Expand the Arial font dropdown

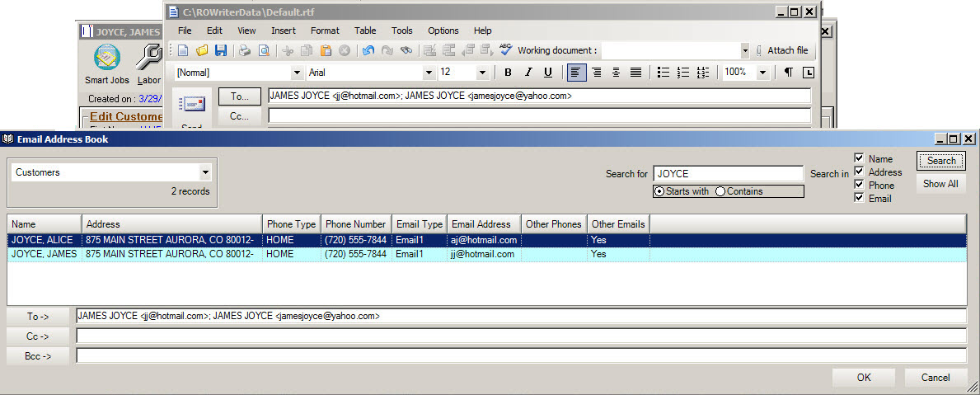[x=429, y=73]
